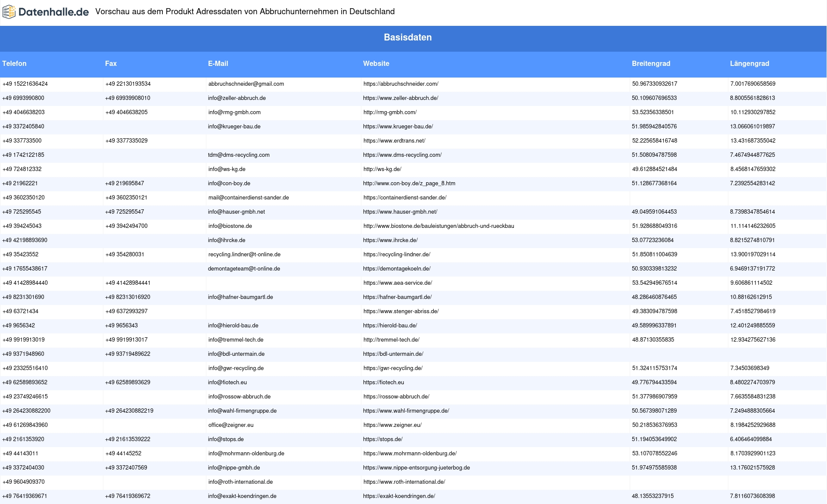The height and width of the screenshot is (504, 827).
Task: Open https://rossow-abbruch.de/ link
Action: [396, 397]
